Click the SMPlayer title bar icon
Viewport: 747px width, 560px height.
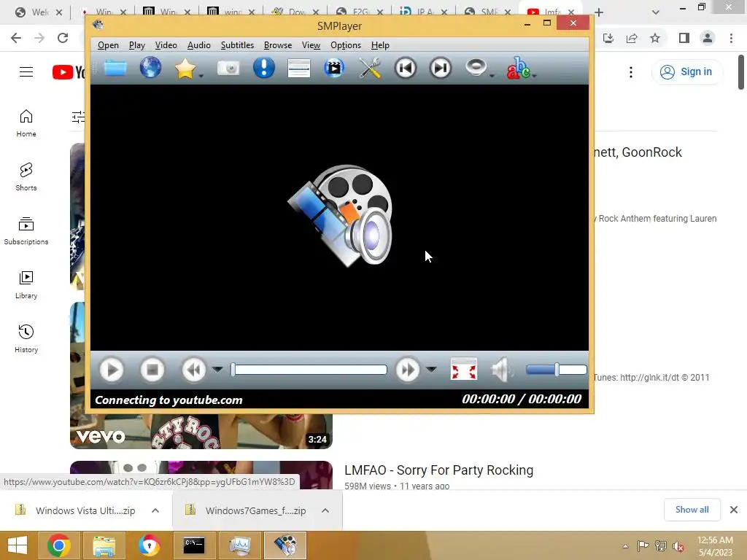98,25
